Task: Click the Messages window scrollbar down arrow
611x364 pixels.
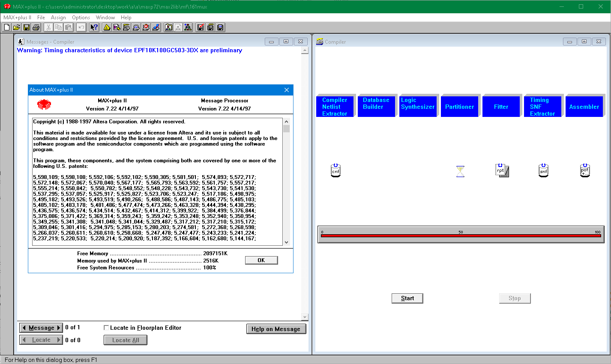Action: pos(305,317)
